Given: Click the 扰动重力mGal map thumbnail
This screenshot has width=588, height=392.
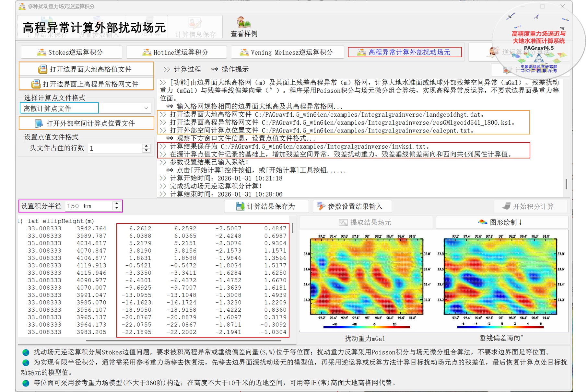Looking at the screenshot, I should [x=366, y=281].
